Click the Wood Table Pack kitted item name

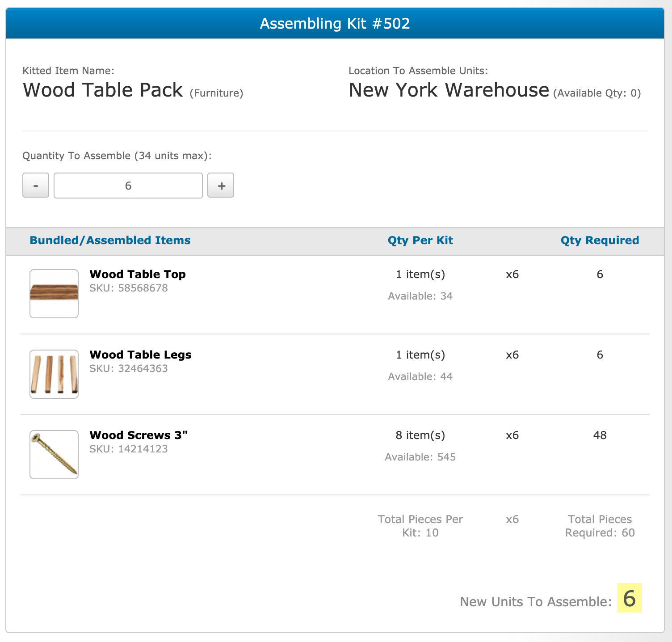pos(103,90)
